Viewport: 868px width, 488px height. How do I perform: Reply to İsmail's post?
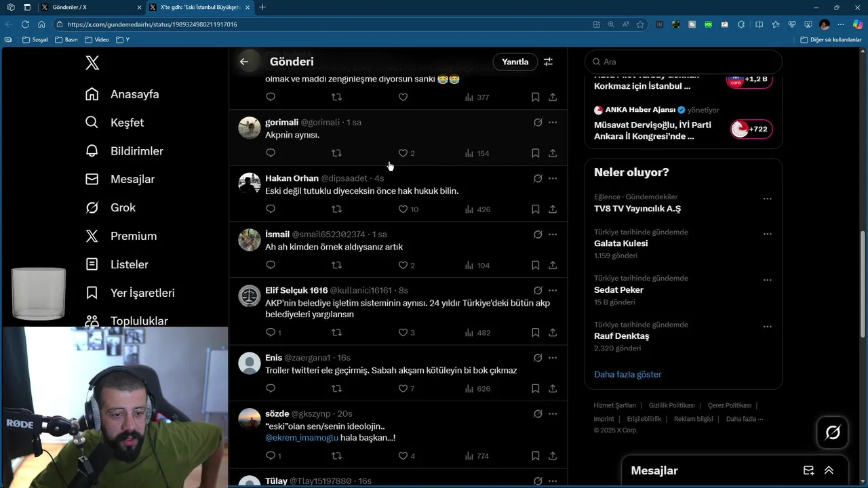(271, 266)
